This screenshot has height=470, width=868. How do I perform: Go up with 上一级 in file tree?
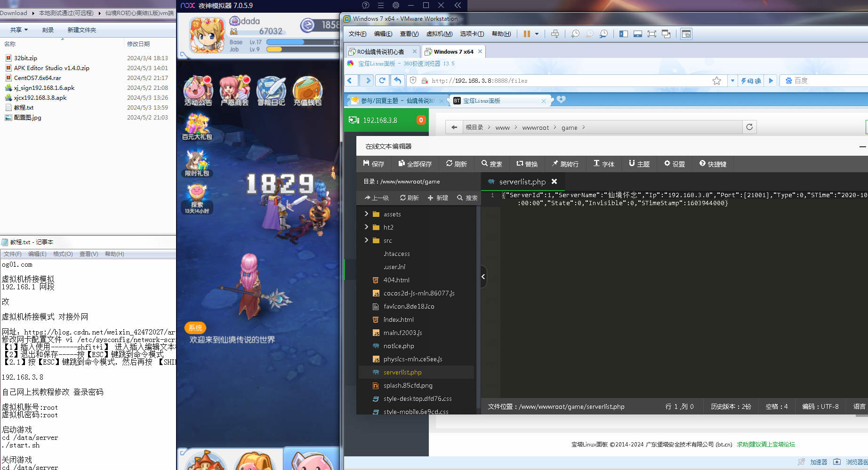pos(377,198)
